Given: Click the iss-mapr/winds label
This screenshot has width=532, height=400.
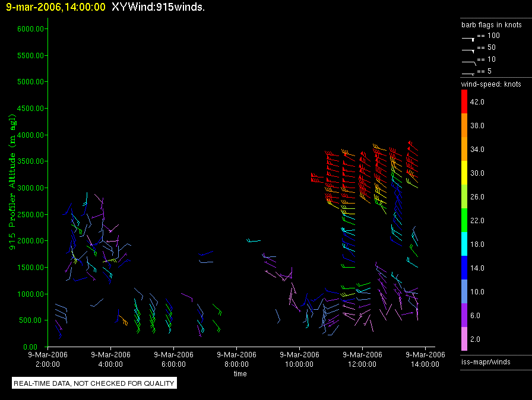Looking at the screenshot, I should click(486, 361).
